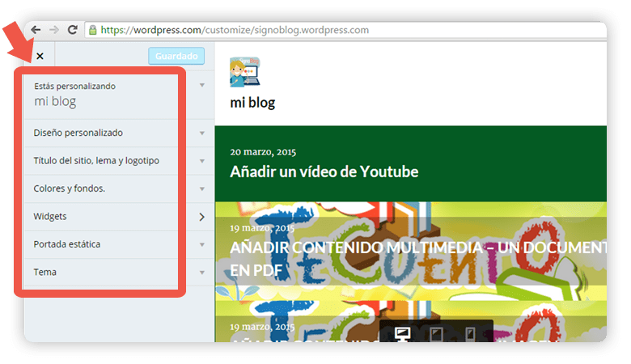Click the '19 marzo, 2015' date above the PDF post
Viewport: 631px width, 364px height.
point(262,228)
